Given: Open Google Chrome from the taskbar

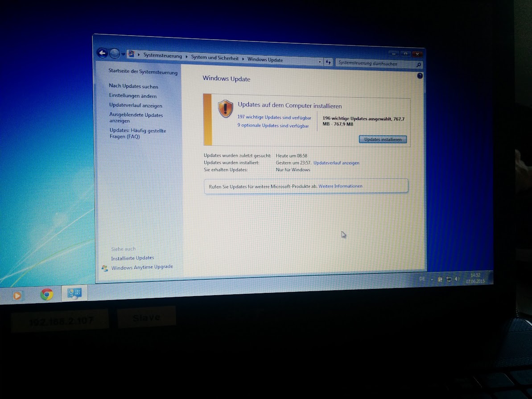Looking at the screenshot, I should [47, 294].
